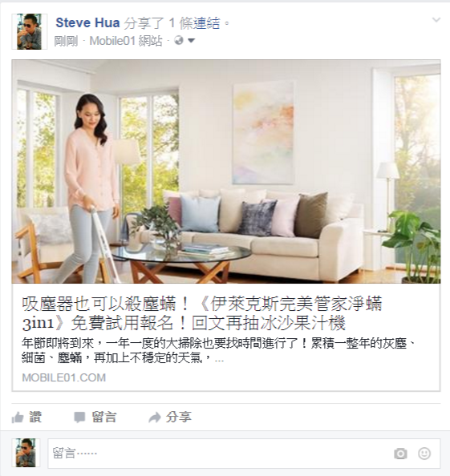Click the 讚 like button label
Image resolution: width=450 pixels, height=476 pixels.
(35, 418)
